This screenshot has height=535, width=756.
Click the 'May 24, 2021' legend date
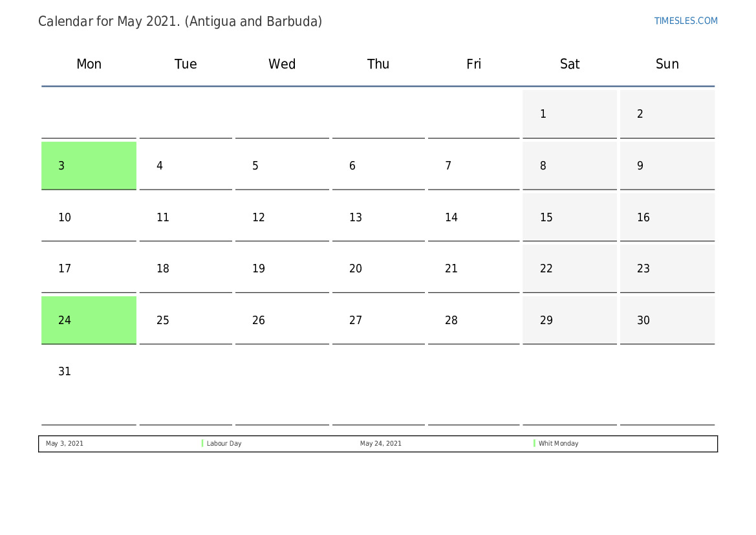click(380, 443)
